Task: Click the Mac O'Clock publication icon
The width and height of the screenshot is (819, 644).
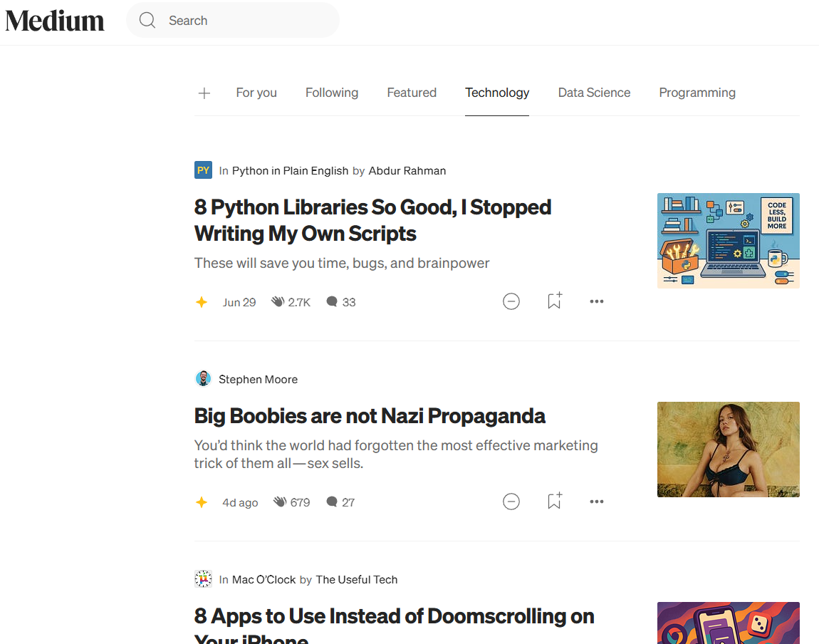Action: (x=203, y=579)
